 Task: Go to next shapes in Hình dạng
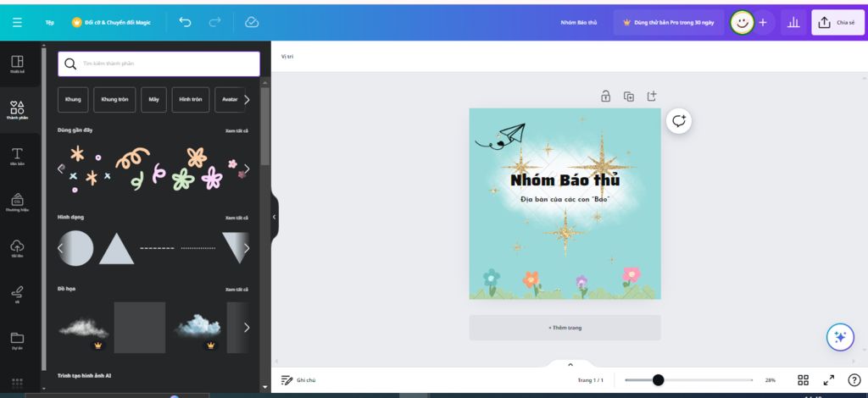247,248
